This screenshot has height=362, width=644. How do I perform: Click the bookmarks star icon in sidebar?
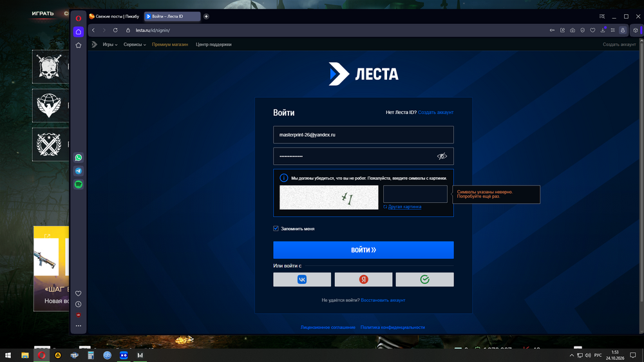click(79, 46)
